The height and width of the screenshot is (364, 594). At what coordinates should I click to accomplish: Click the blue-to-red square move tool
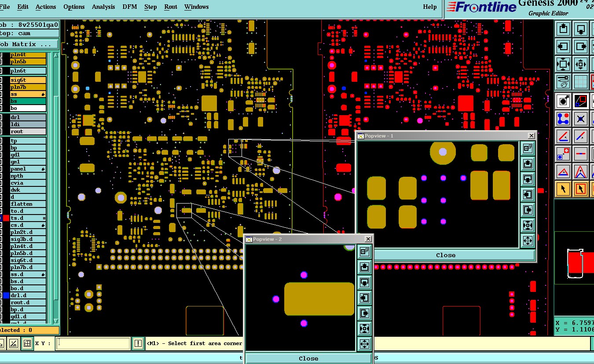pyautogui.click(x=563, y=154)
